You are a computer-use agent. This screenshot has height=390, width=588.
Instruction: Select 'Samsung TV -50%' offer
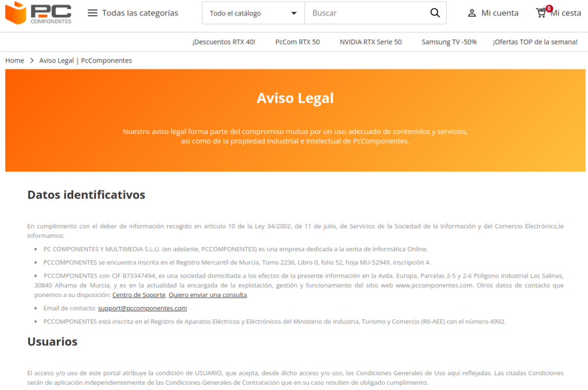[x=449, y=42]
